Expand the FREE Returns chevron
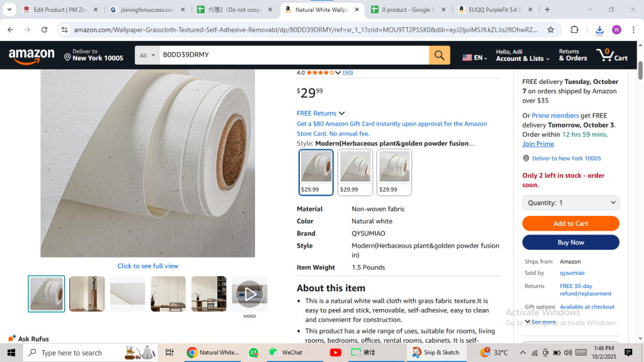644x362 pixels. [341, 113]
